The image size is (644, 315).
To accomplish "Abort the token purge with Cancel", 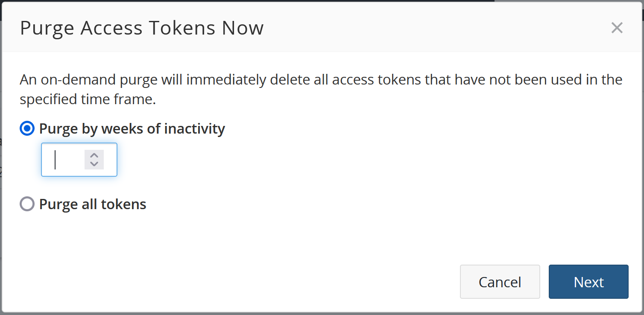I will [500, 282].
